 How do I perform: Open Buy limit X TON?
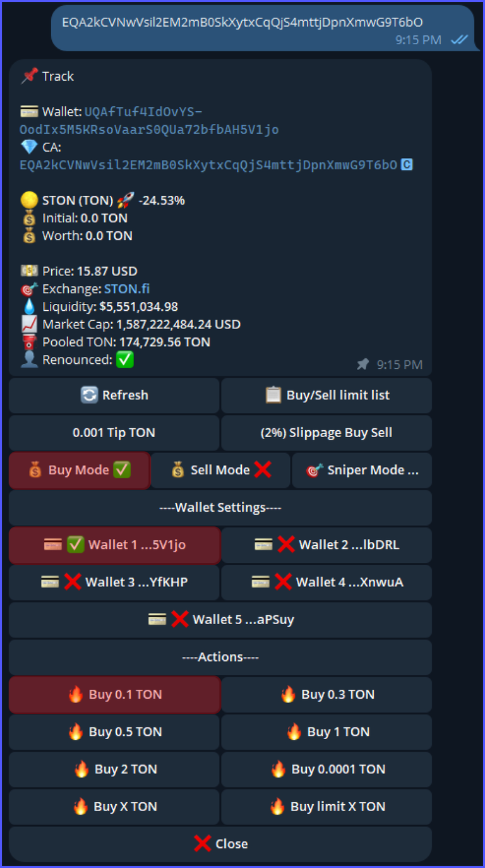pos(326,807)
